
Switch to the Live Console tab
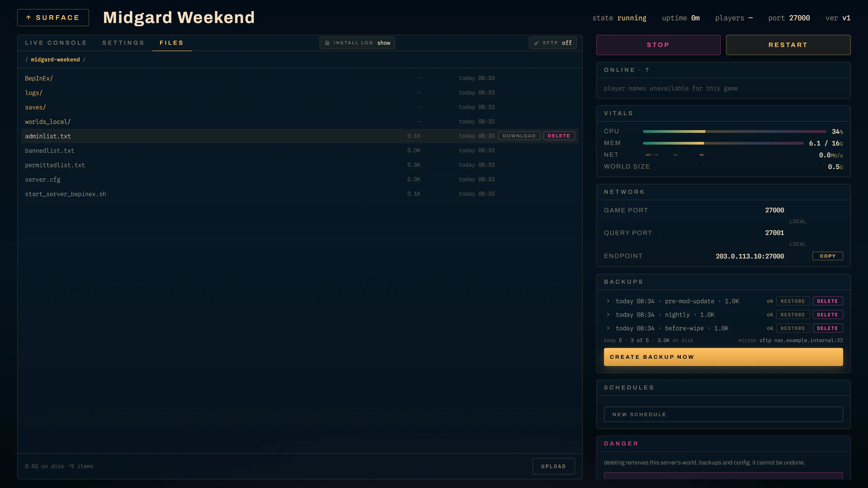tap(56, 43)
